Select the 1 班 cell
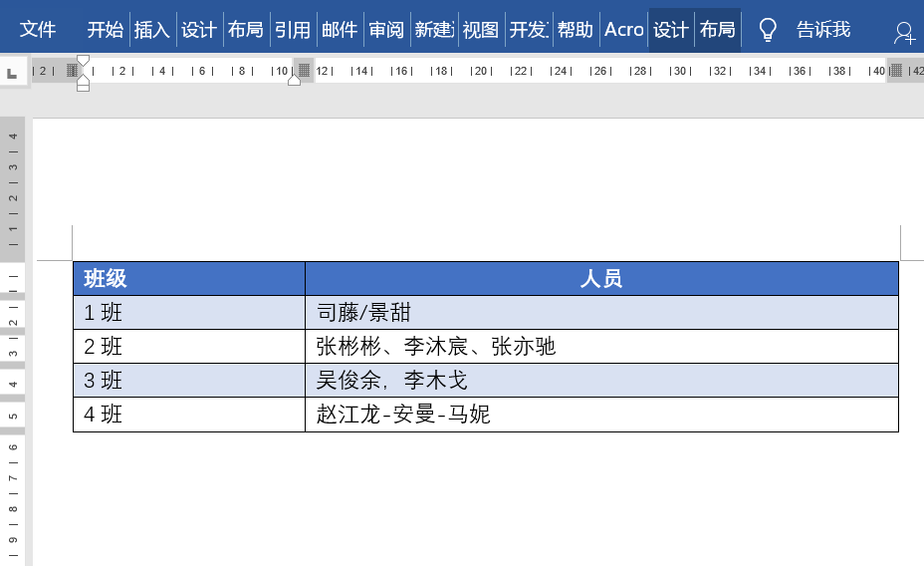 point(189,313)
